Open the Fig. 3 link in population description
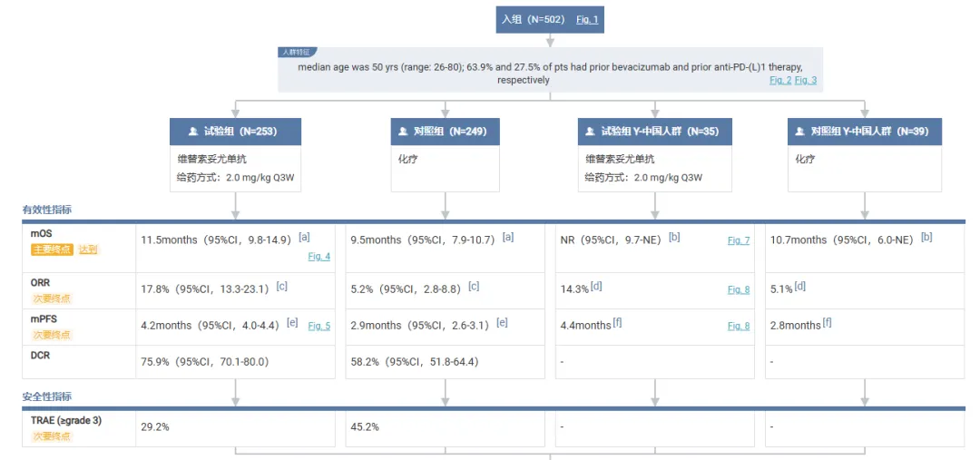Screen dimensions: 980x460 (806, 81)
